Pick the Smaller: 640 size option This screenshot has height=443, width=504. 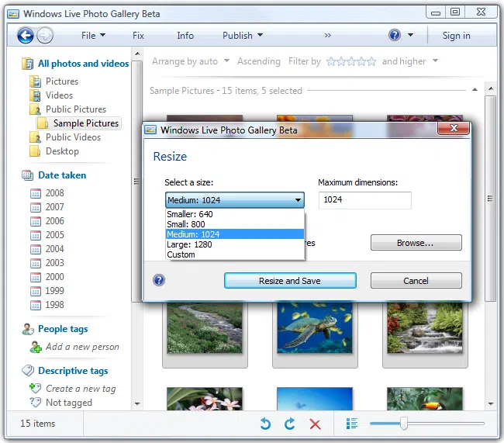(189, 214)
